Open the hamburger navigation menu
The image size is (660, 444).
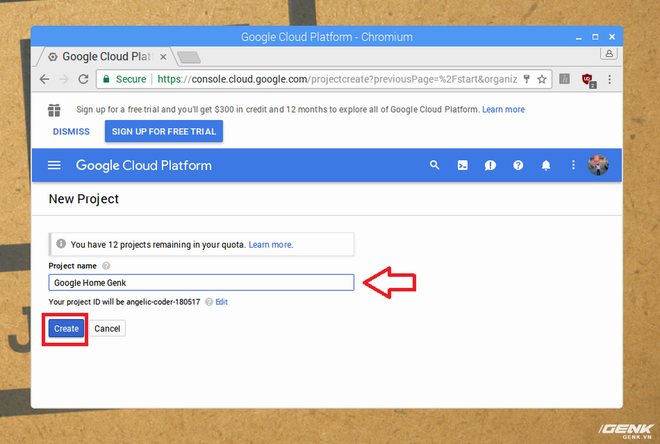coord(54,165)
